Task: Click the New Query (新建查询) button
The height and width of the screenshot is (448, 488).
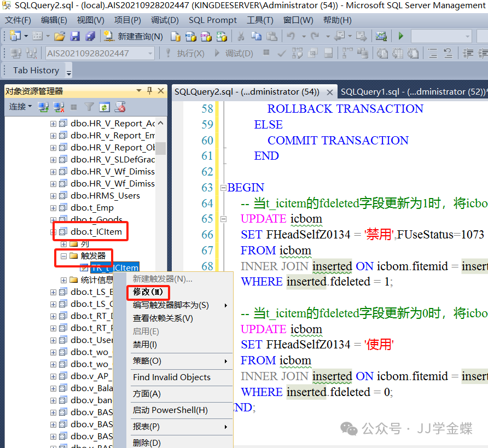Action: pyautogui.click(x=134, y=37)
